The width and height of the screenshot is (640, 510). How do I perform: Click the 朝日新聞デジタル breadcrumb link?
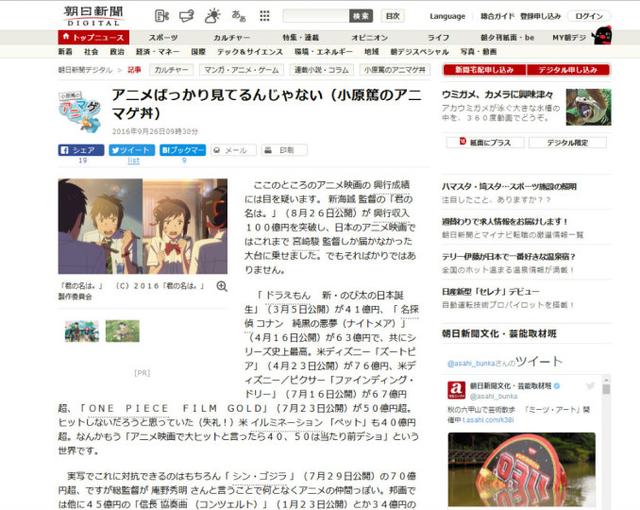85,70
